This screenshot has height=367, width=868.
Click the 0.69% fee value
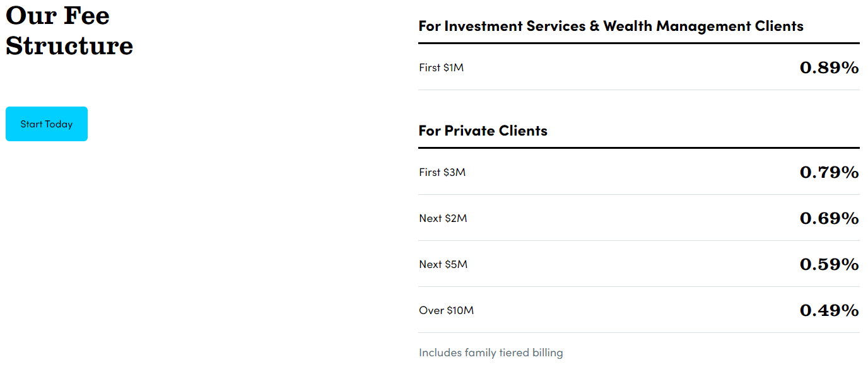tap(829, 218)
